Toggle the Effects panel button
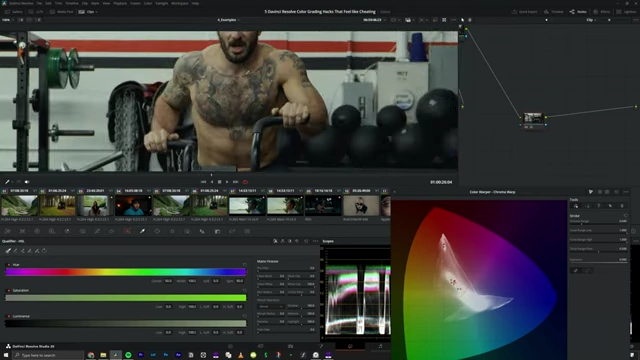This screenshot has height=360, width=640. pos(602,12)
